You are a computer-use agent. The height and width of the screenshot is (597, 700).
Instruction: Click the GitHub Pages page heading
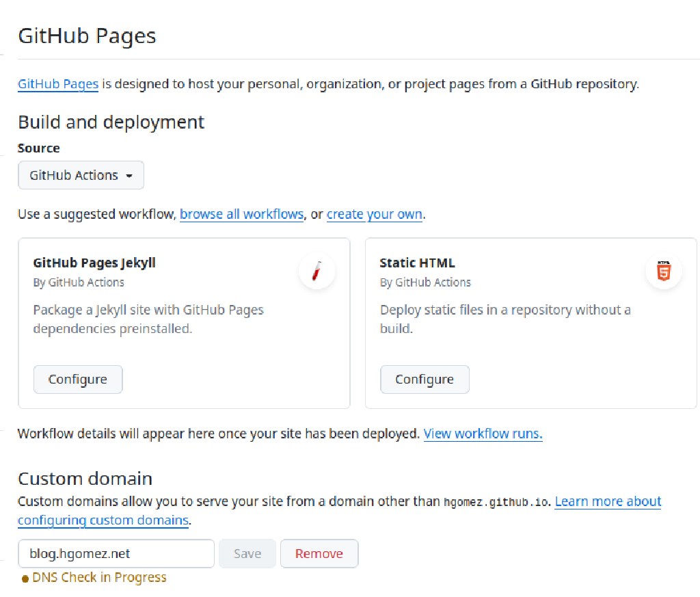click(87, 36)
